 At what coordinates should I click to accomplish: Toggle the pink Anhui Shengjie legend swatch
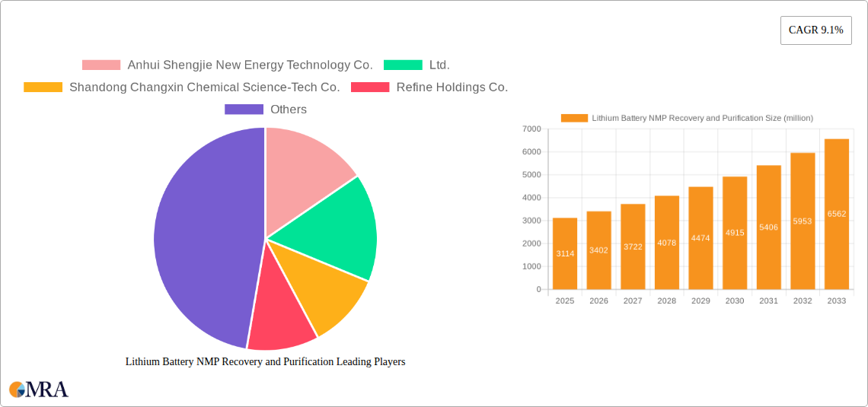click(x=101, y=65)
